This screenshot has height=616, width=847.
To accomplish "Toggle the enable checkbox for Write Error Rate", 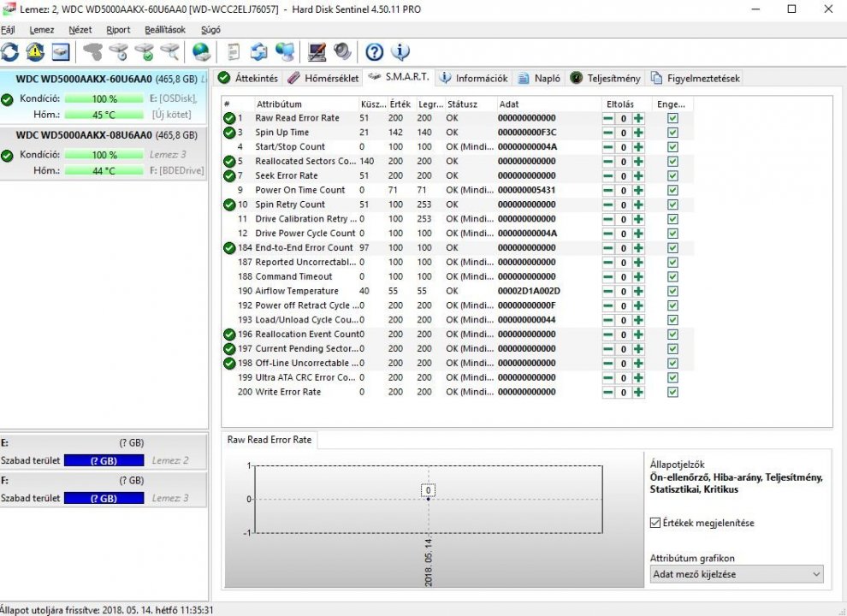I will pyautogui.click(x=672, y=393).
